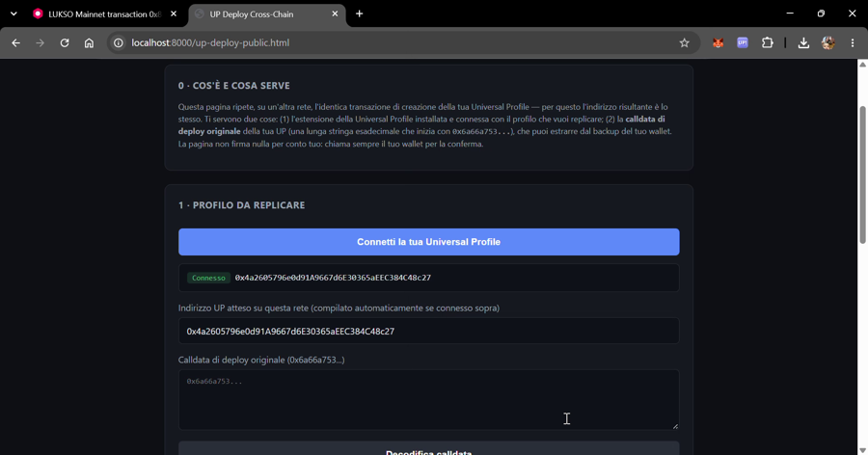
Task: Reload the current page
Action: click(65, 42)
